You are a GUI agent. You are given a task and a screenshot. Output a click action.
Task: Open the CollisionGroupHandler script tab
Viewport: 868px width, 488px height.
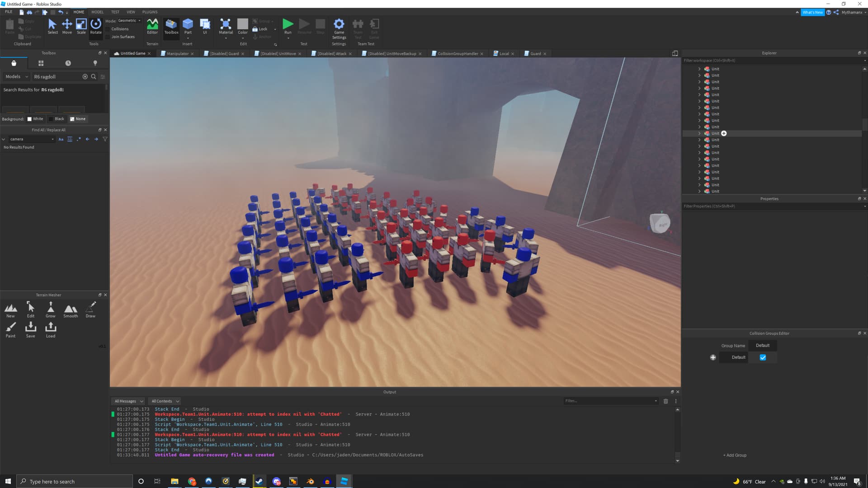tap(458, 54)
